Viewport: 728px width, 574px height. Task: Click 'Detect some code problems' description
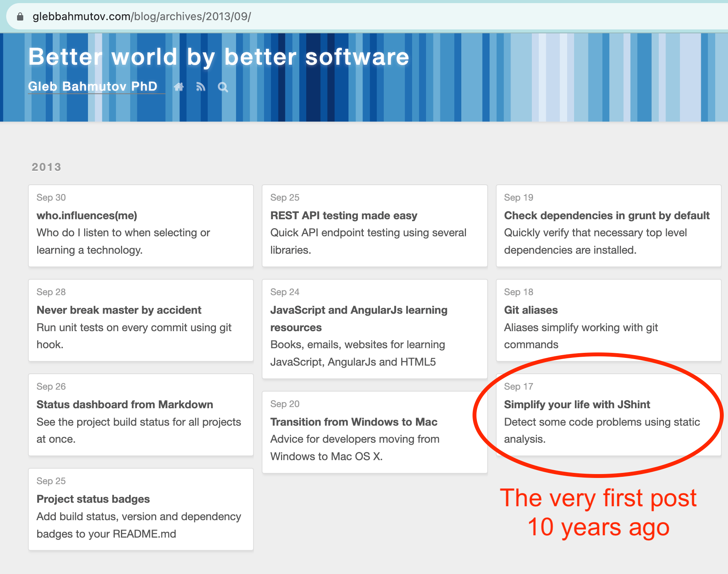[602, 430]
